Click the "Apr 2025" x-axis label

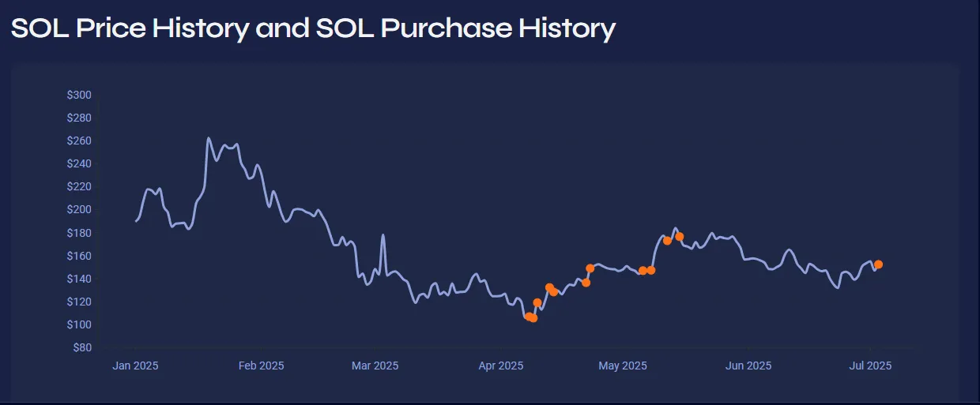tap(501, 366)
